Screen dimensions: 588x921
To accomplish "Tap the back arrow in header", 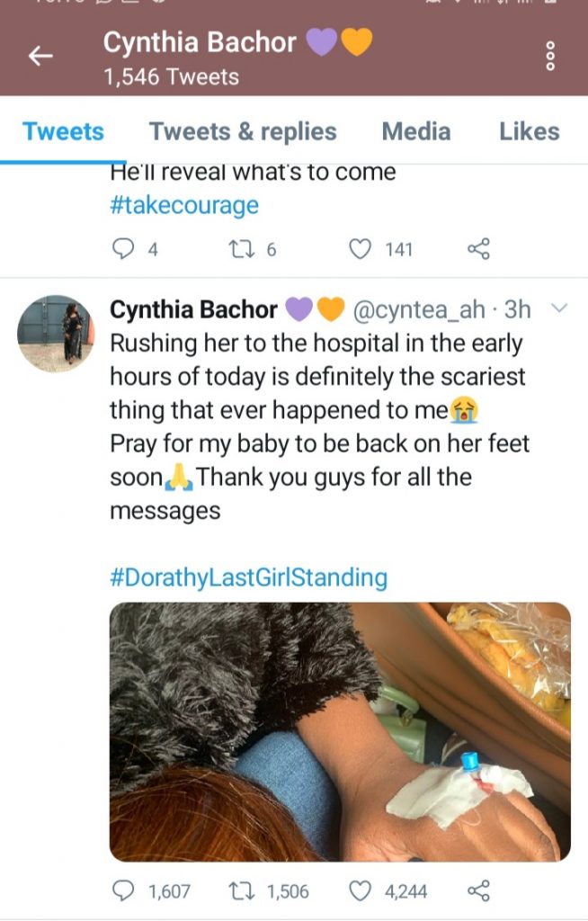I will pos(40,57).
